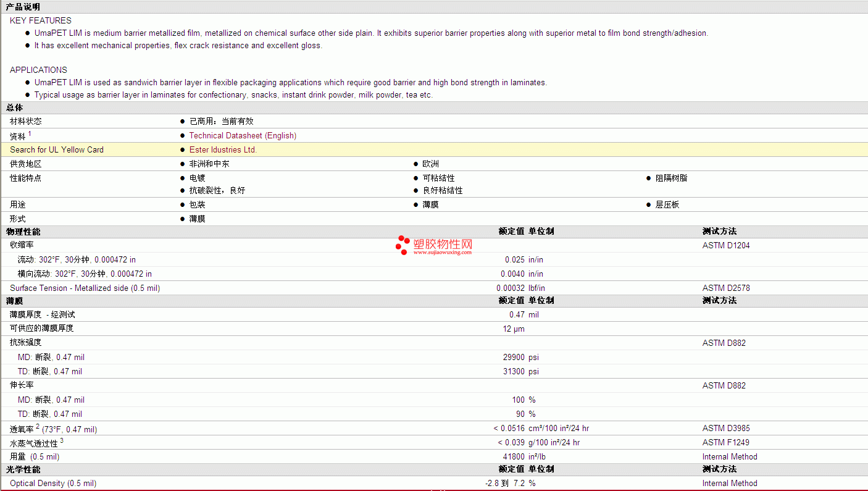Select the region 欧洲

coord(431,164)
